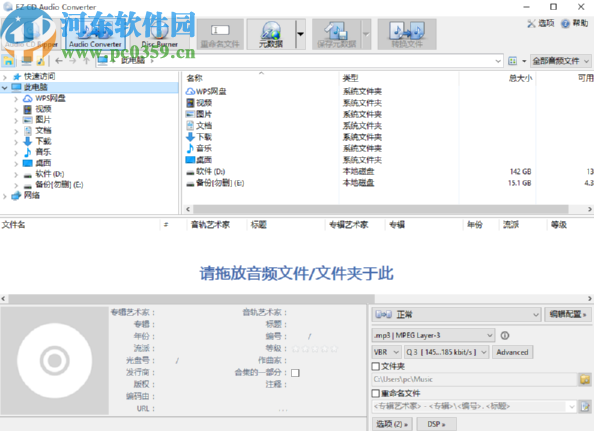
Task: Sort file list by 名称 column
Action: click(195, 78)
